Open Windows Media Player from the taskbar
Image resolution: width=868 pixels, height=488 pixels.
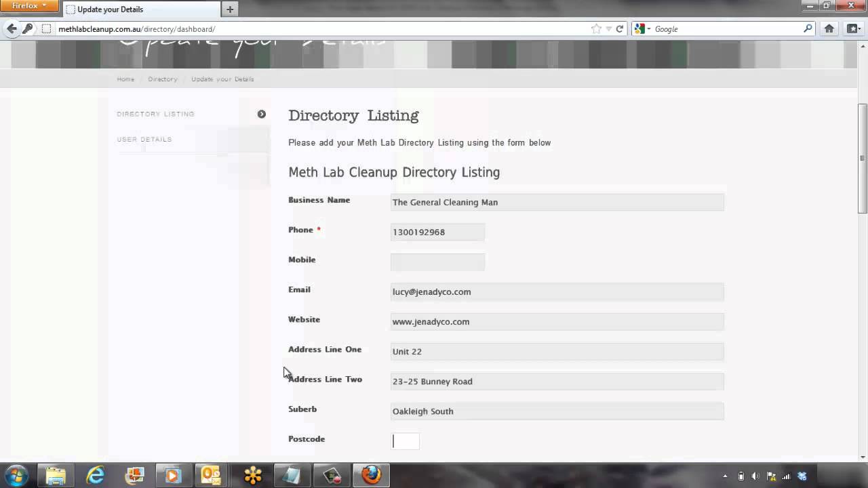click(173, 475)
